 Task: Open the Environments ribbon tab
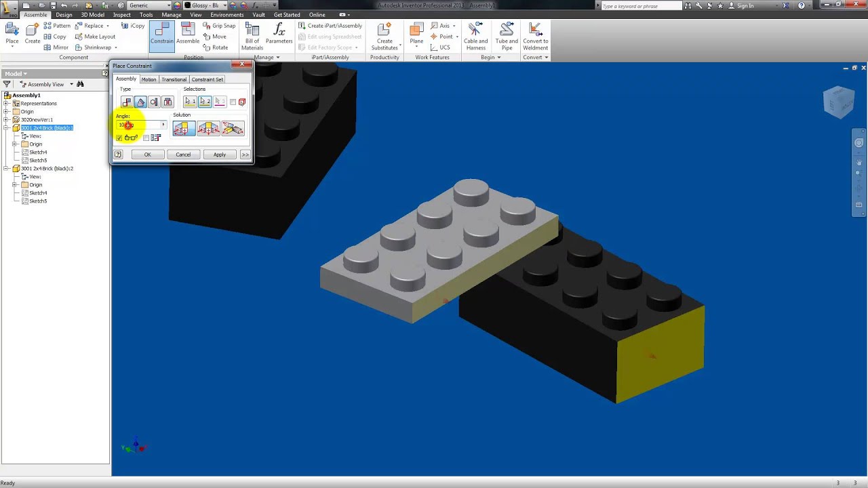pyautogui.click(x=227, y=15)
